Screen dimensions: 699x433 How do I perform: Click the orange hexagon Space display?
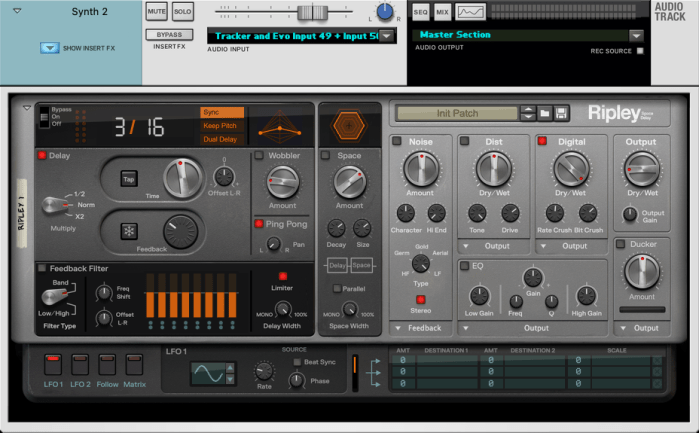pyautogui.click(x=348, y=125)
